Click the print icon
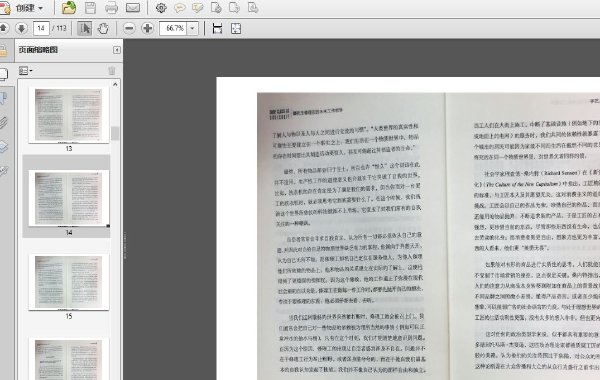Viewport: 600px width, 380px height. tap(111, 8)
